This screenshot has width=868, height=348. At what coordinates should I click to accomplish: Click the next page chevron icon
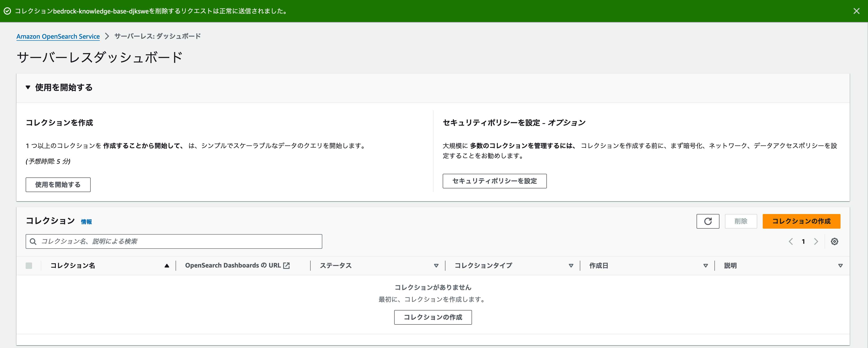[816, 241]
